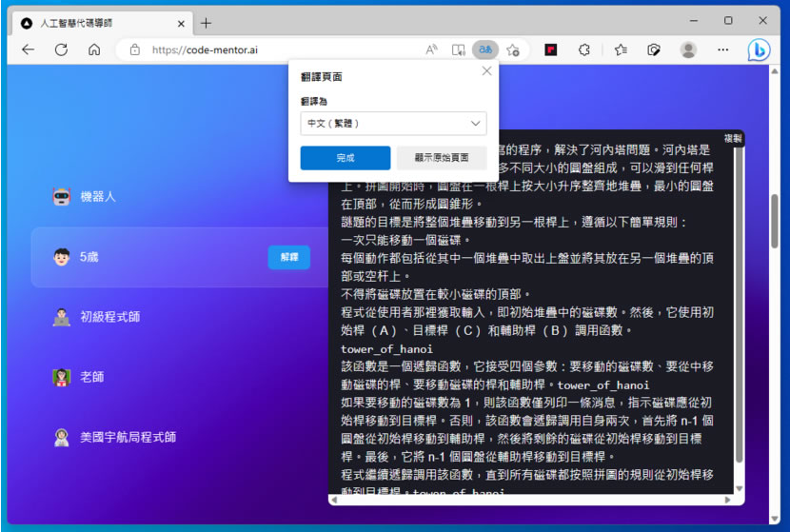Click the 5歲 child avatar icon
This screenshot has height=532, width=790.
tap(62, 257)
